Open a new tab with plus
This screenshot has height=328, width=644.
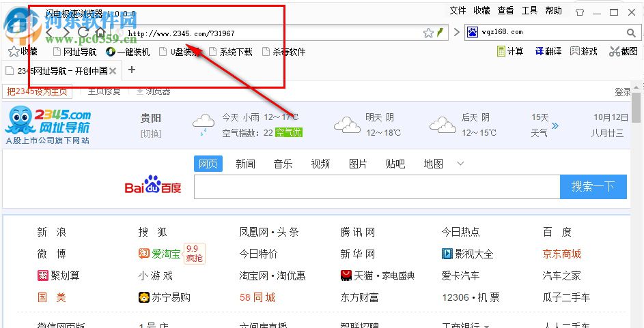pyautogui.click(x=131, y=70)
